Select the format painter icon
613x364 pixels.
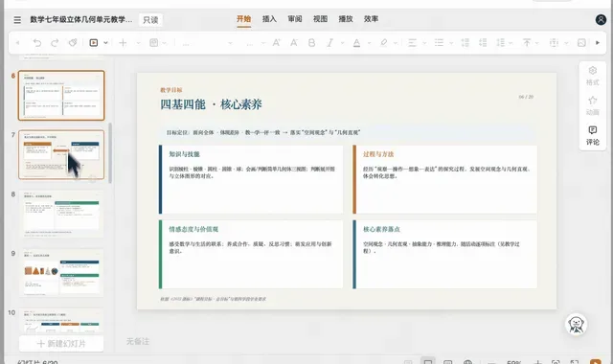point(73,42)
